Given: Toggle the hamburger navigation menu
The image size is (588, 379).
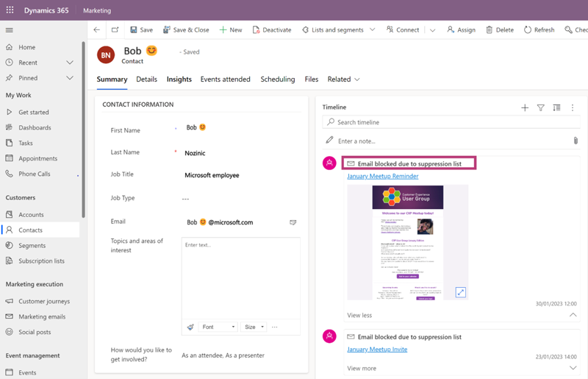Looking at the screenshot, I should (10, 30).
